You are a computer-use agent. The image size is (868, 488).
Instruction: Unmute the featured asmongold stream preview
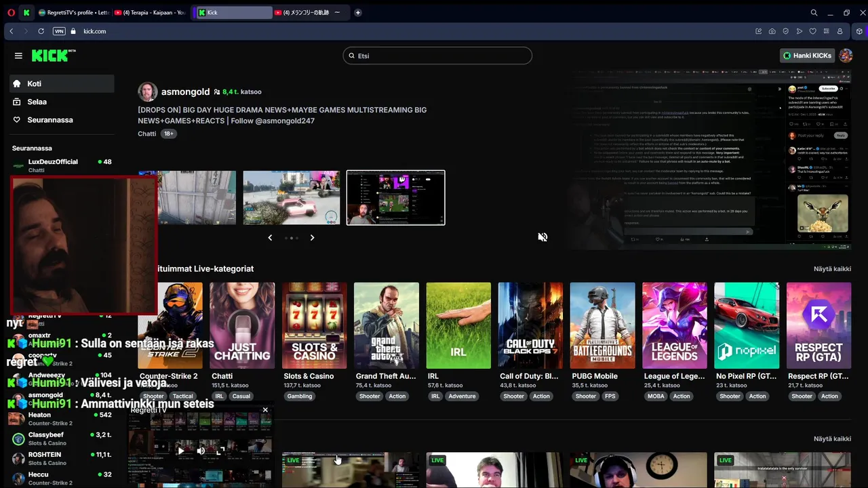coord(542,237)
